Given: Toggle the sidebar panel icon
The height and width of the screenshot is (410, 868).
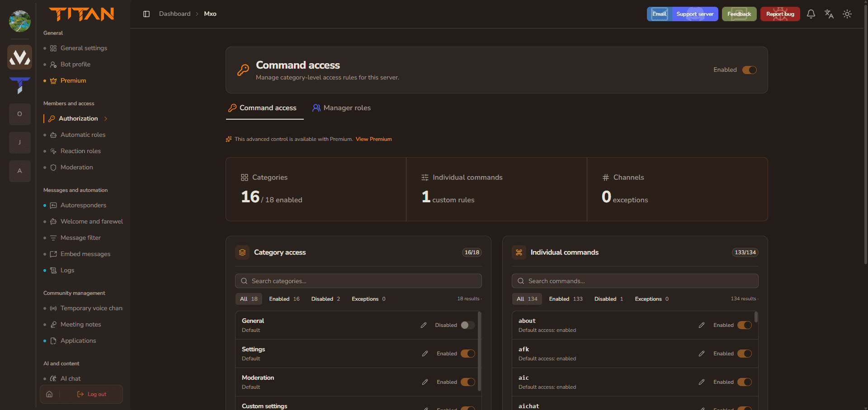Looking at the screenshot, I should click(x=146, y=14).
